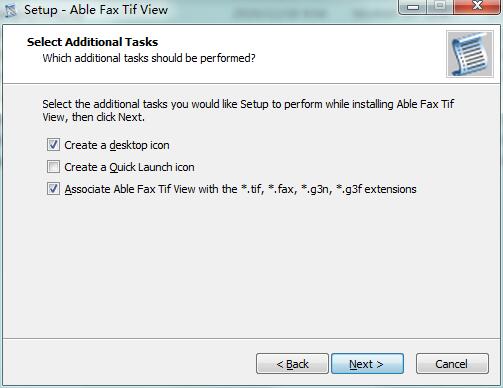Click the disabled maximize window button
The height and width of the screenshot is (388, 503).
point(440,7)
